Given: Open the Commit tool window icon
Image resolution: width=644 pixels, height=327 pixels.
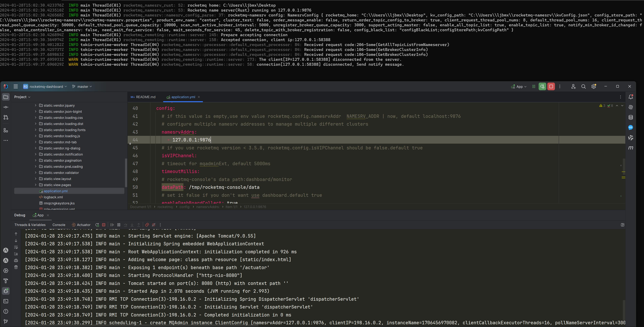Looking at the screenshot, I should pos(6,107).
